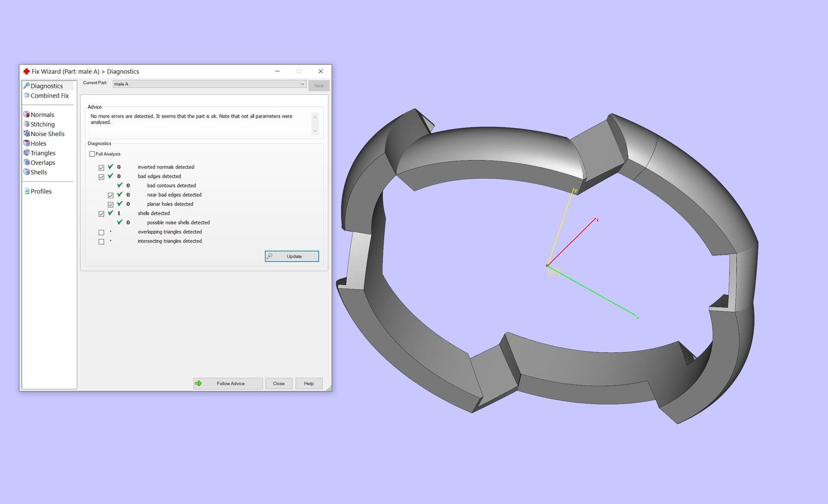Click the 'possible noise shells detected' row text
828x504 pixels.
[178, 223]
